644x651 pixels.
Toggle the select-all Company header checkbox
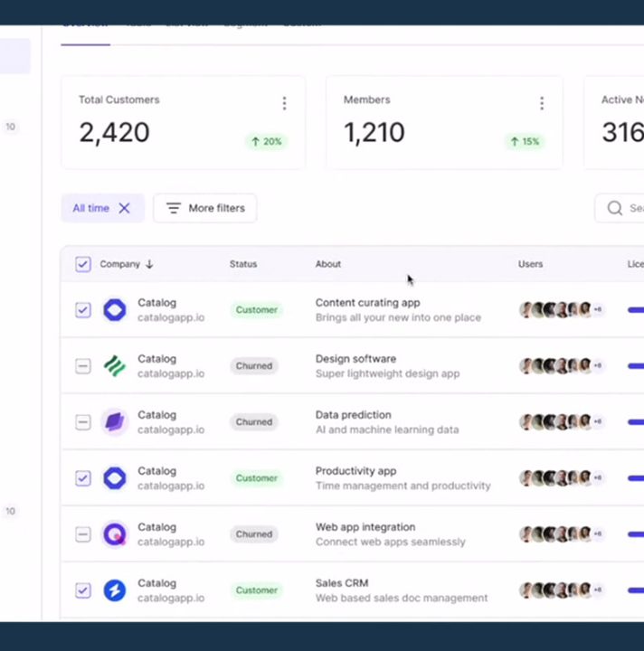(83, 264)
